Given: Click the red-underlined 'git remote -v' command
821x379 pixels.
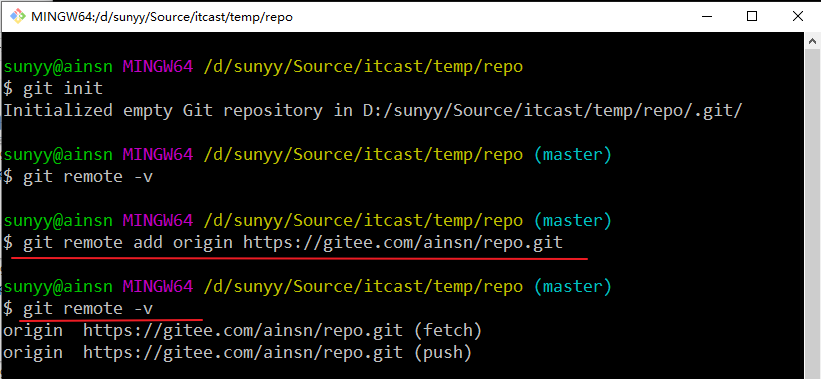Looking at the screenshot, I should pyautogui.click(x=88, y=308).
